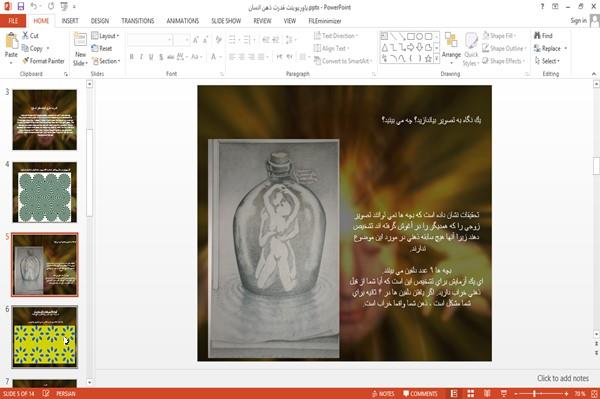Open the font name combo box
Screen dimensions: 600x399
(150, 40)
